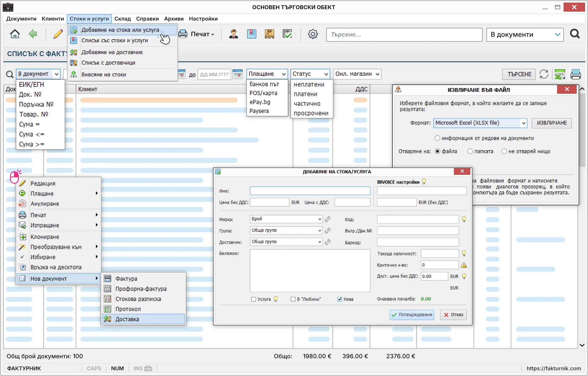Image resolution: width=588 pixels, height=376 pixels.
Task: Click the pencil edit toolbar icon
Action: pos(58,34)
